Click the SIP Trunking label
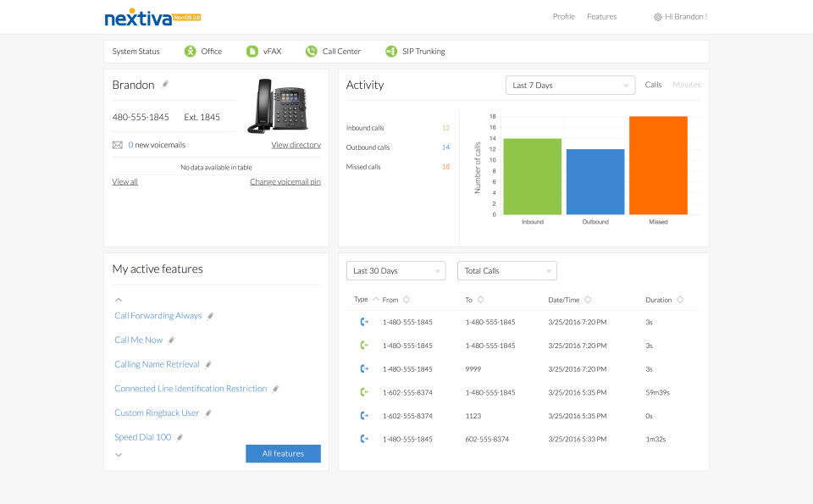Image resolution: width=813 pixels, height=504 pixels. [x=423, y=52]
